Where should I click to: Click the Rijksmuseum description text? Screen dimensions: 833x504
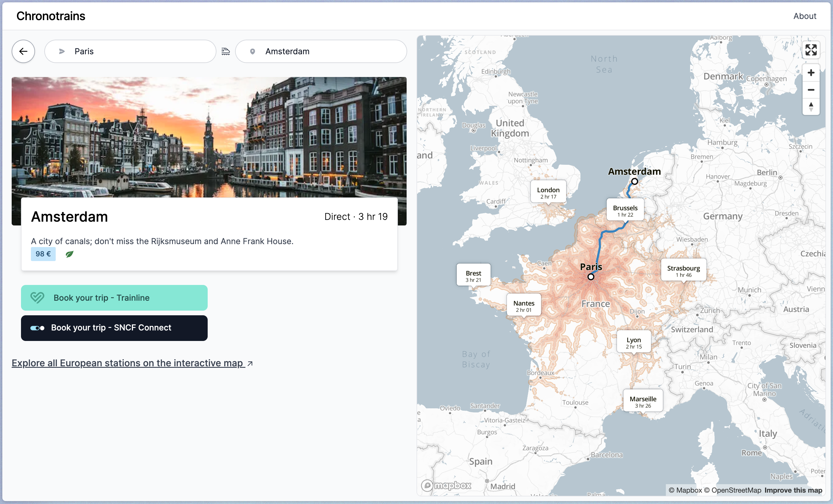pos(162,241)
